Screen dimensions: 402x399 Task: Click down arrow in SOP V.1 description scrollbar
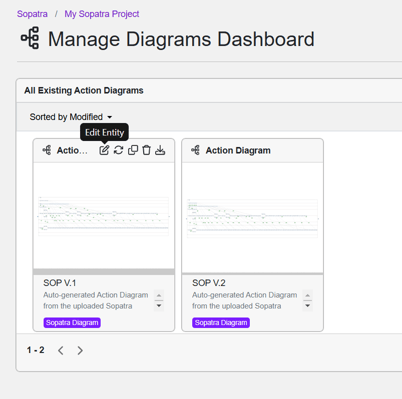point(159,306)
